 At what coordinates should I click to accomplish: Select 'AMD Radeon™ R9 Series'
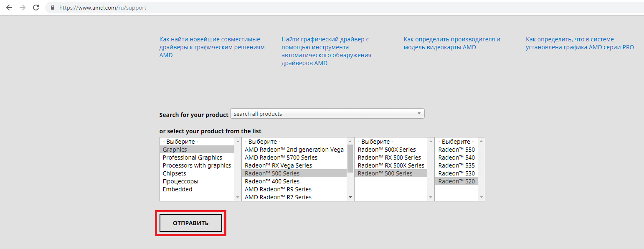coord(294,189)
